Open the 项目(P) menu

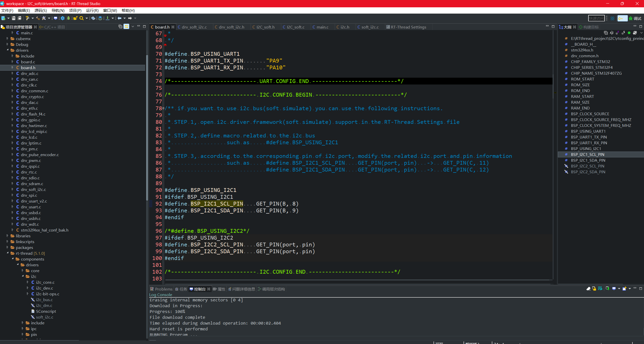75,11
